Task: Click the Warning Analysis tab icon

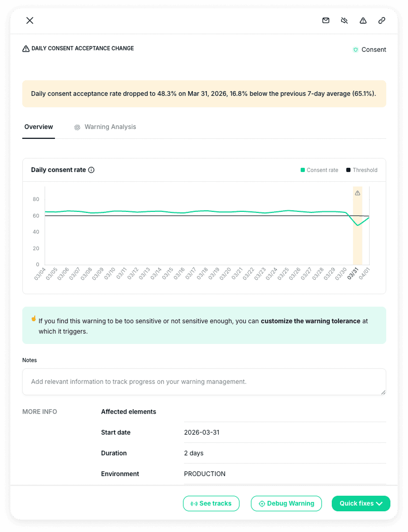Action: pos(77,127)
